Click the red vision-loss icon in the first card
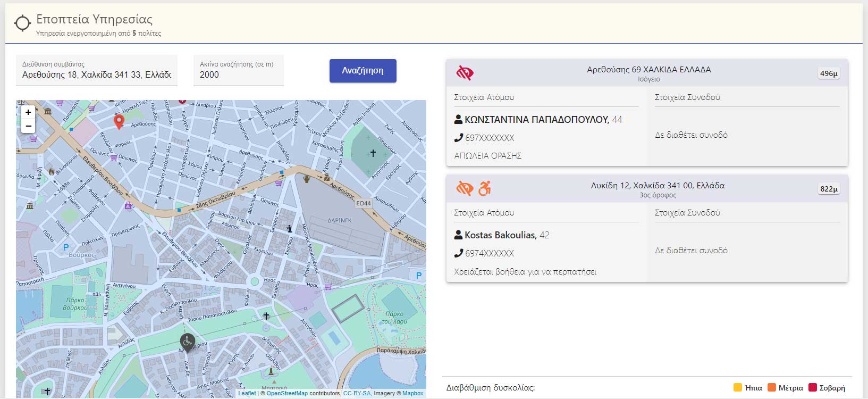 click(x=465, y=73)
